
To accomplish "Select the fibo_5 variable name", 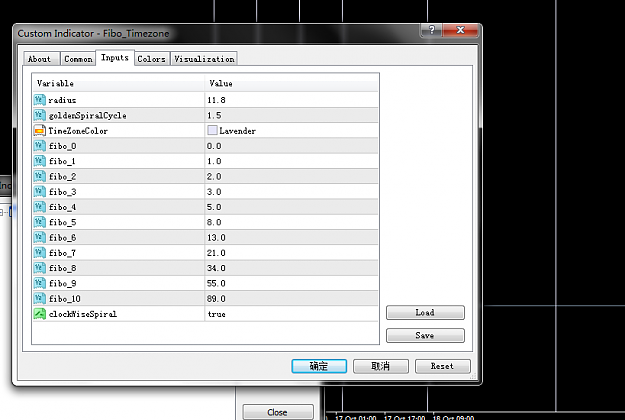I will point(62,222).
